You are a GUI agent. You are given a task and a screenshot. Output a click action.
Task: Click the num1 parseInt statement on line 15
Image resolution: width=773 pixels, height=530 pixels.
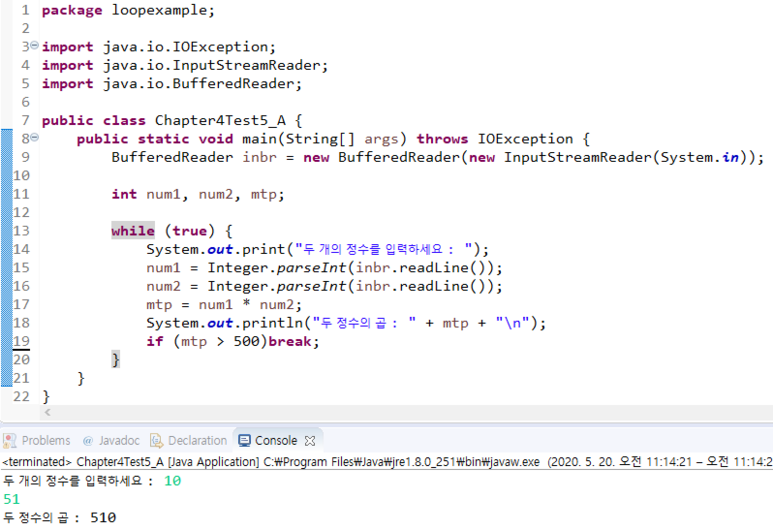tap(324, 268)
